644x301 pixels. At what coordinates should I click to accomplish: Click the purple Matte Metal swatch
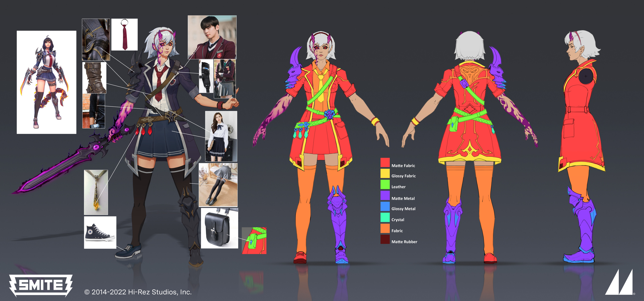point(385,195)
